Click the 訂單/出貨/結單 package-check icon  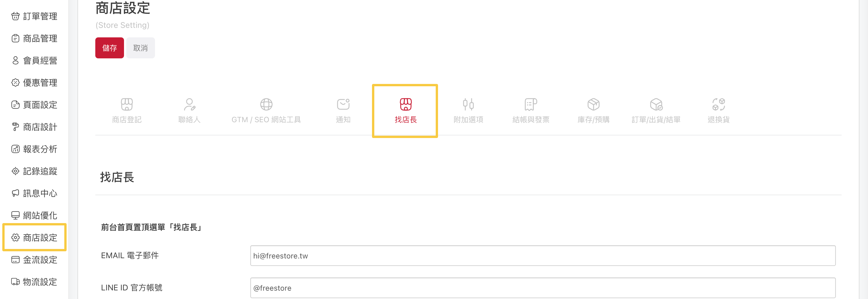click(656, 104)
